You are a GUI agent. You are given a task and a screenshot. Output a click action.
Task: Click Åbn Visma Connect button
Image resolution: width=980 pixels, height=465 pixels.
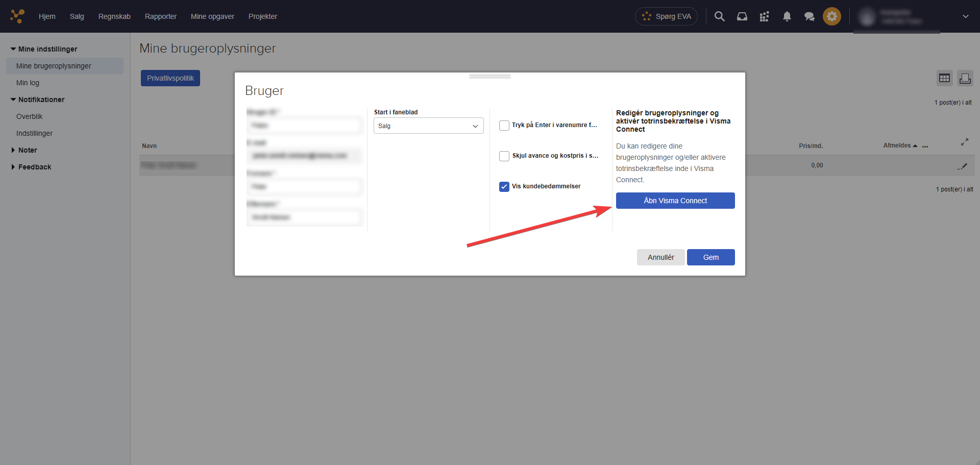675,201
